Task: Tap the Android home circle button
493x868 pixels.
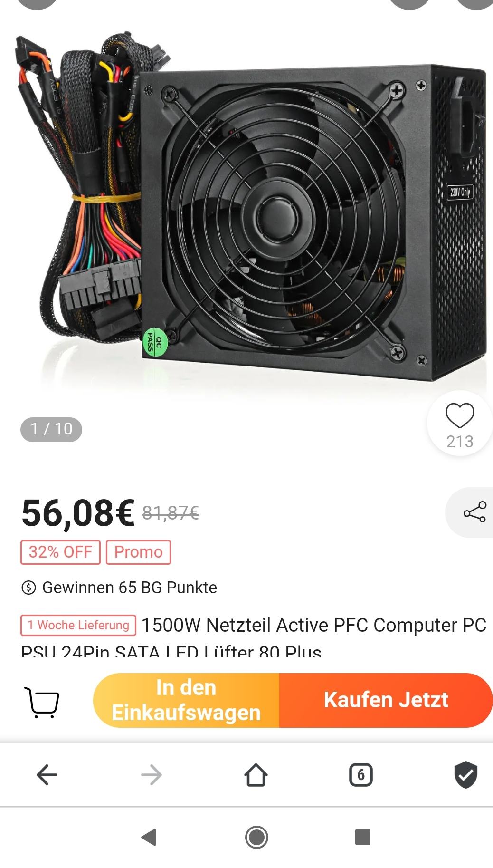Action: tap(256, 837)
